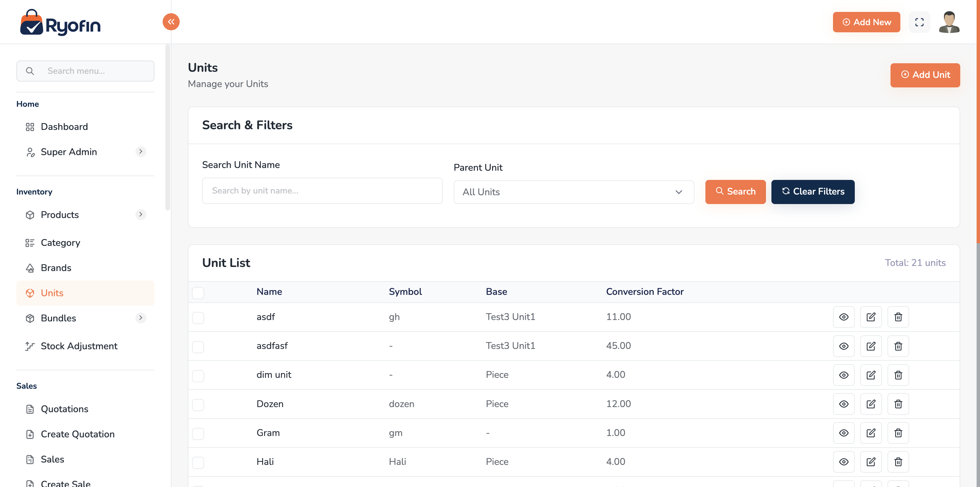The width and height of the screenshot is (980, 487).
Task: Delete the Dozen unit
Action: click(898, 404)
